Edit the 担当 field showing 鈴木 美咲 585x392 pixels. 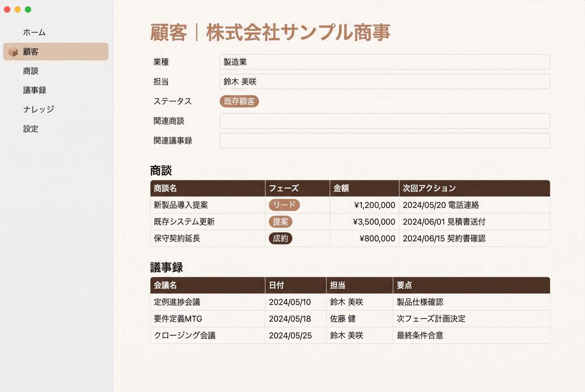click(x=385, y=81)
